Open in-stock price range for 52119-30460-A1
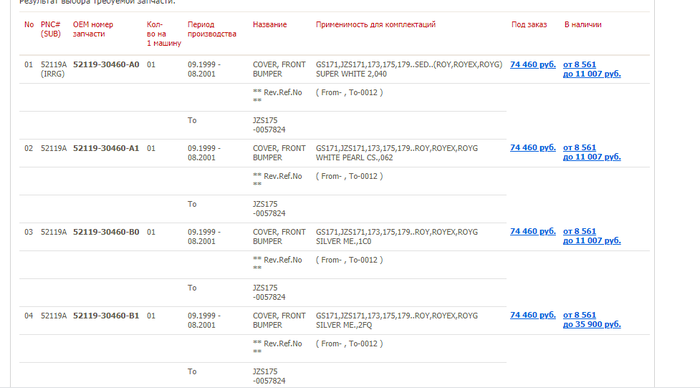 pyautogui.click(x=592, y=152)
